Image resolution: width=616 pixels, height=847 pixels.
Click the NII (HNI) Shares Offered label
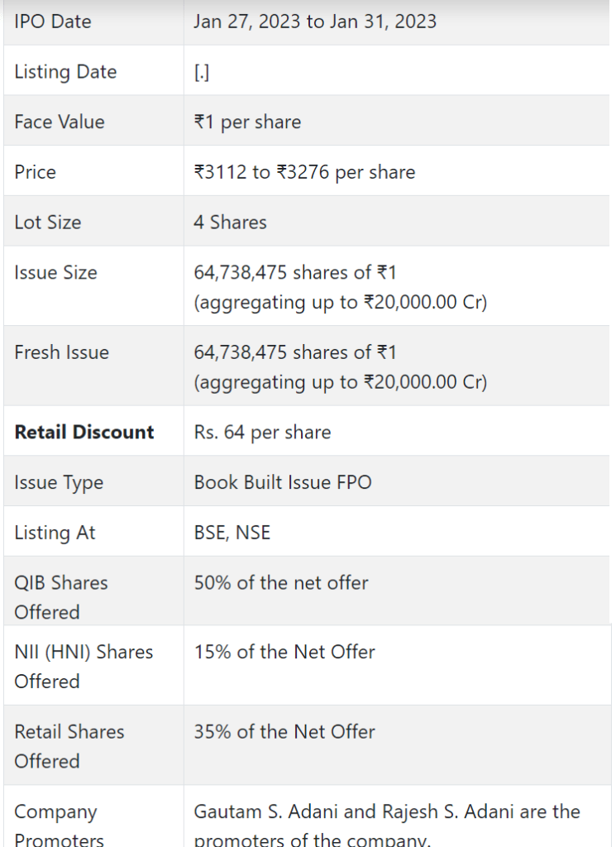click(x=84, y=667)
